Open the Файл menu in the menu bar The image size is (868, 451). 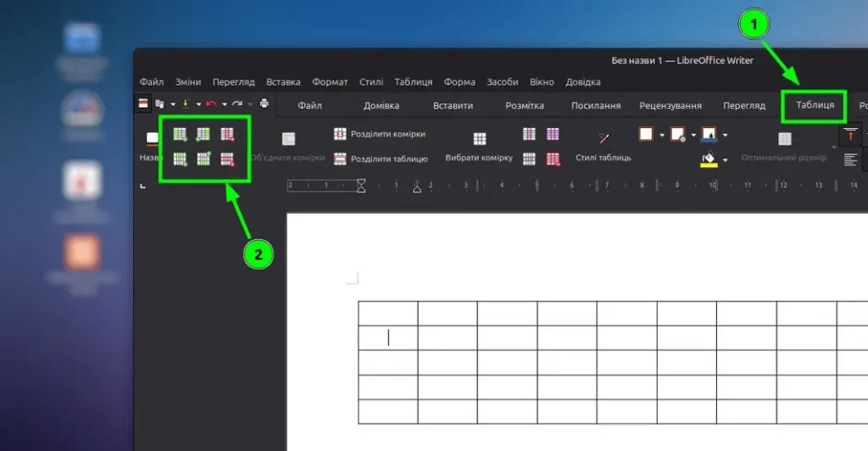[151, 82]
